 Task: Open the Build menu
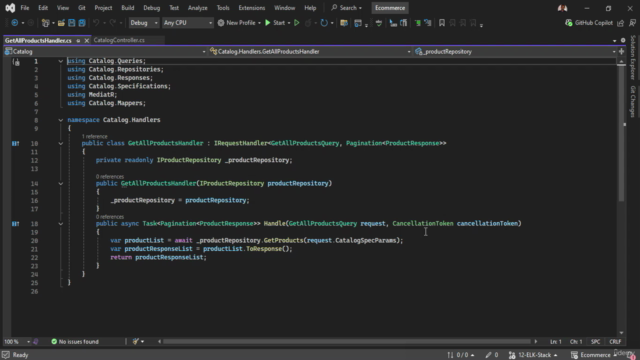[128, 8]
